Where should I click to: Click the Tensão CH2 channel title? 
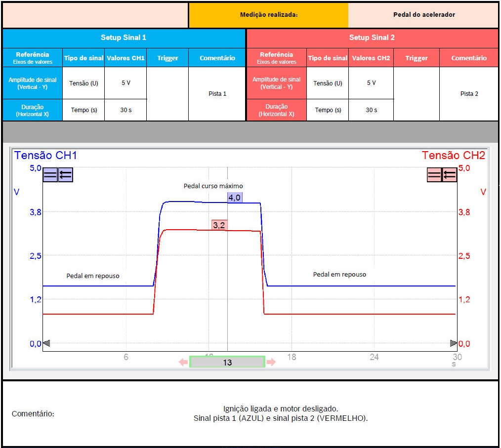pyautogui.click(x=453, y=155)
